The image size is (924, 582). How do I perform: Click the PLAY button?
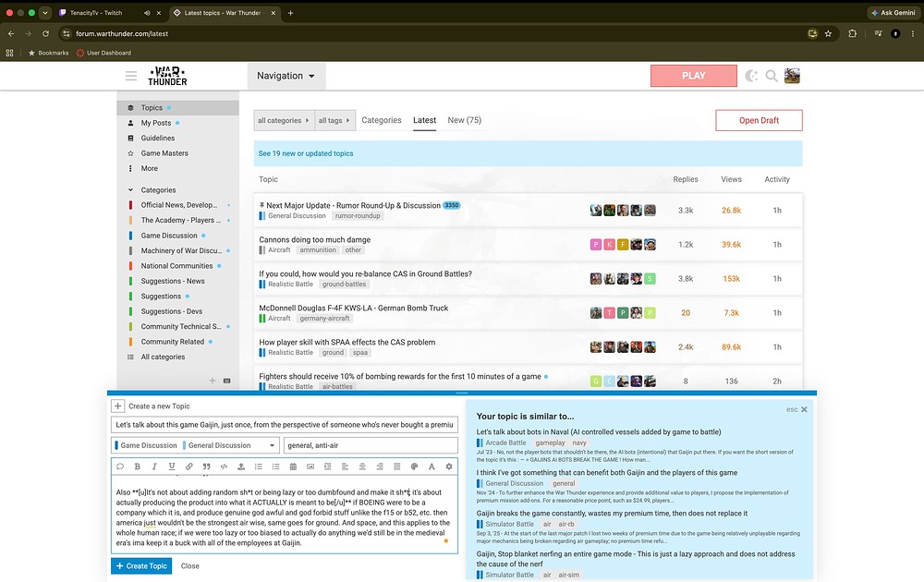(694, 76)
